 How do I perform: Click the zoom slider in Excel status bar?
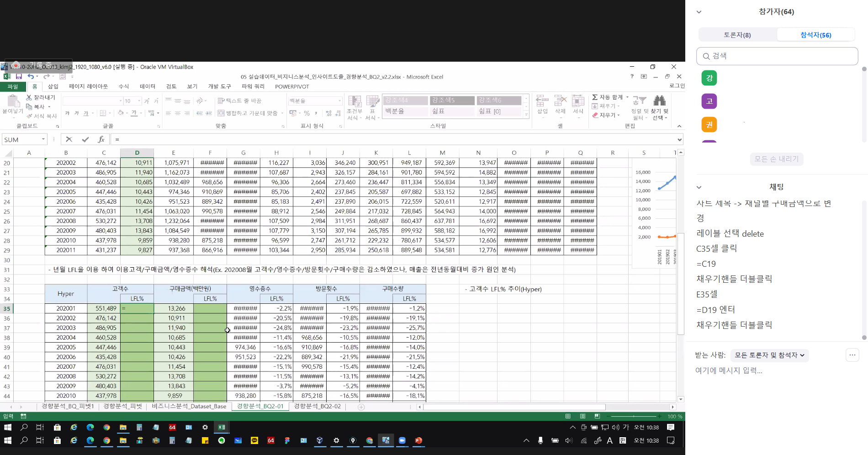[x=634, y=416]
